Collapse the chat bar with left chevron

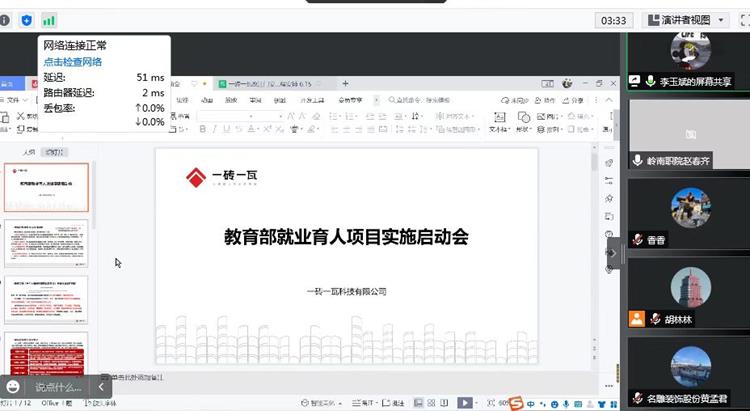(101, 386)
